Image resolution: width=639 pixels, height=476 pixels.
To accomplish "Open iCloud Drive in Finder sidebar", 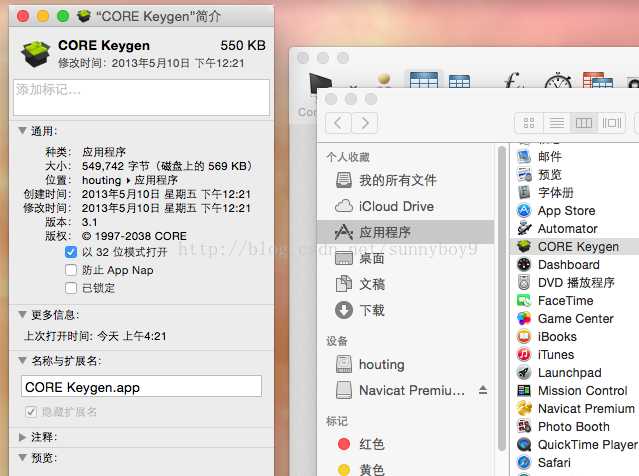I will (405, 206).
